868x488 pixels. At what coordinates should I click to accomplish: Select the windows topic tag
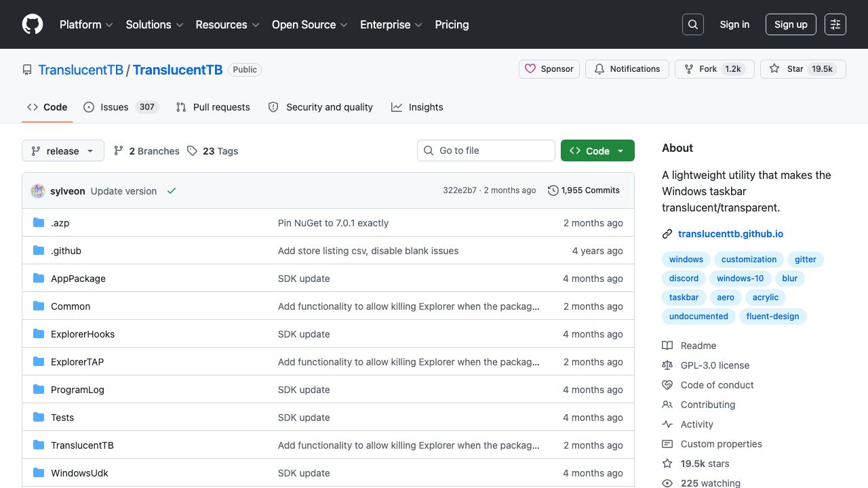point(686,260)
